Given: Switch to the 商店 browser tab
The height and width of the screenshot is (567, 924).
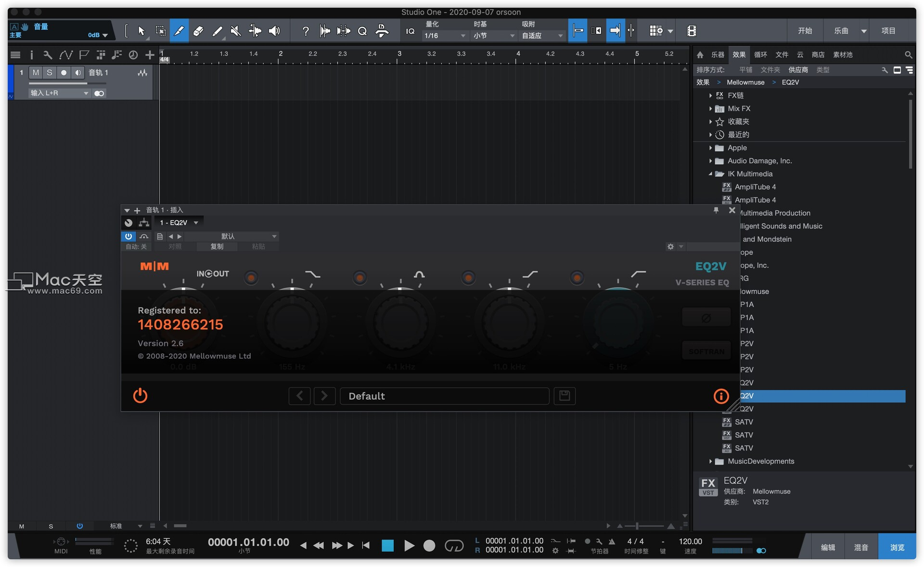Looking at the screenshot, I should (818, 55).
